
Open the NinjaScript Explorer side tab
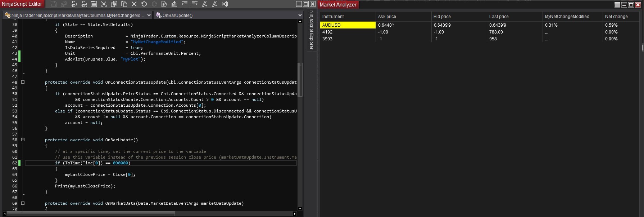312,30
